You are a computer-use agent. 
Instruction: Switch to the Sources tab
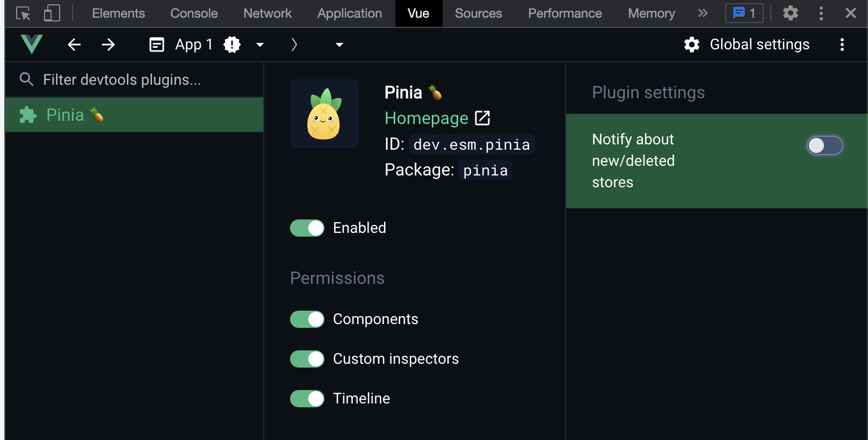(479, 13)
